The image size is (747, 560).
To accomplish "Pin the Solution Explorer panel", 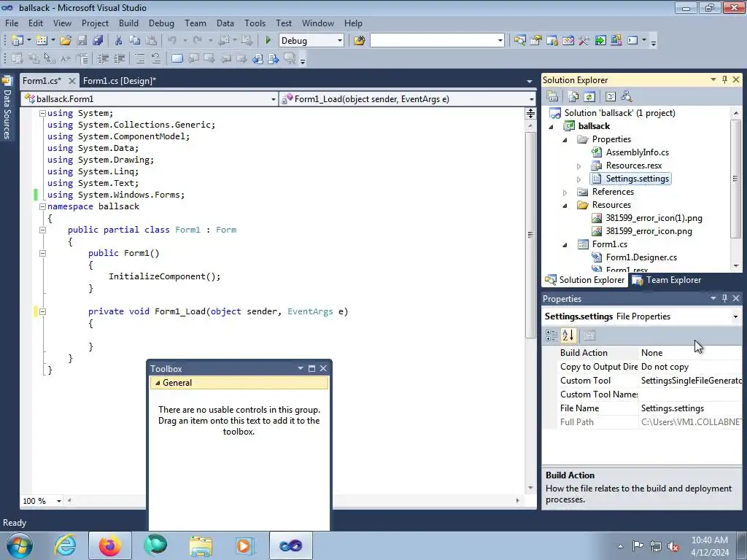I will pos(724,79).
